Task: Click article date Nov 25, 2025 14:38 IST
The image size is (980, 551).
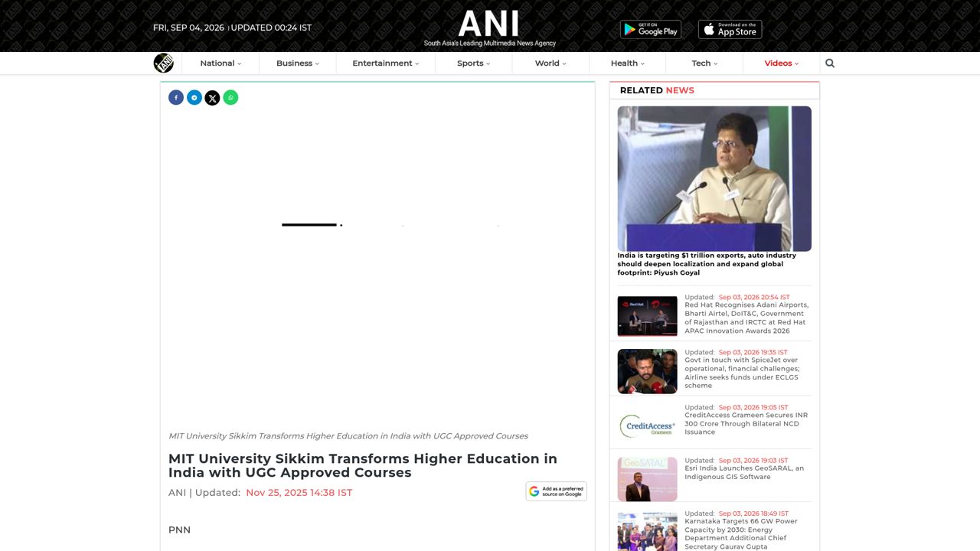Action: click(x=299, y=493)
